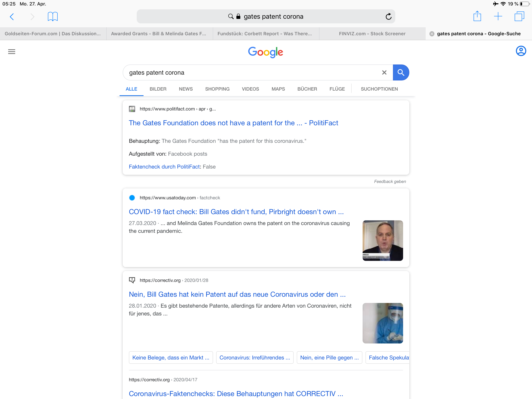The height and width of the screenshot is (399, 532).
Task: Add a new tab with plus icon
Action: pyautogui.click(x=498, y=16)
